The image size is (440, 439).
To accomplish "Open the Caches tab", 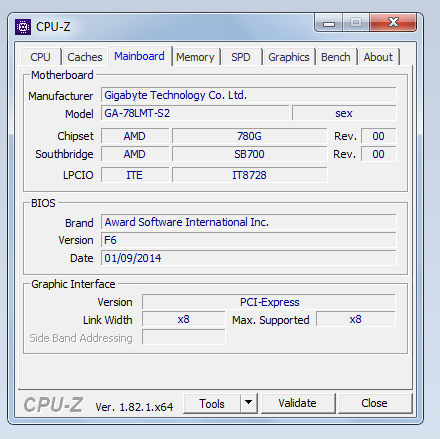I will pyautogui.click(x=85, y=57).
